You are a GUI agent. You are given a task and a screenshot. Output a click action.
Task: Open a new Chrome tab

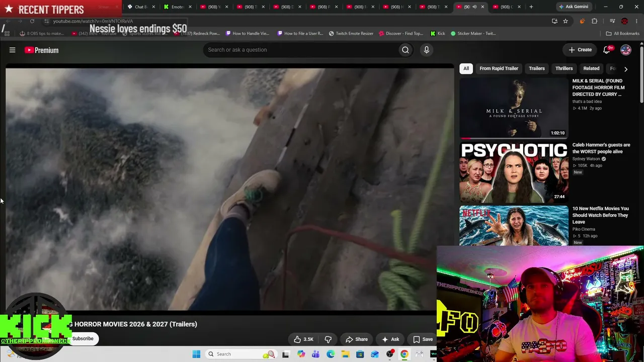click(531, 7)
